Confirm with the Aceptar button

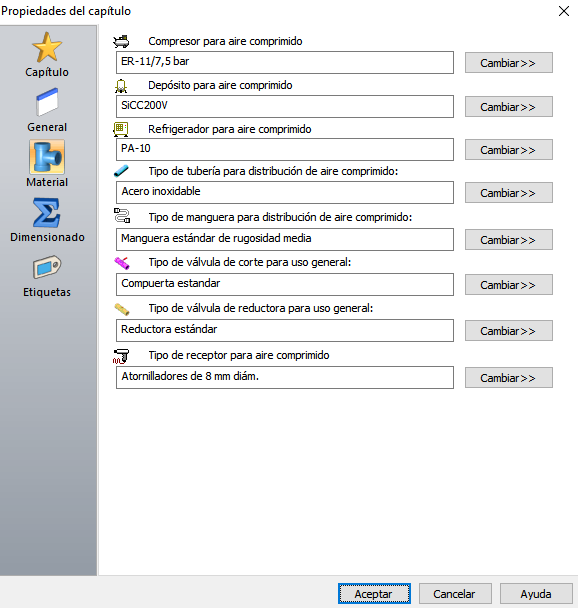coord(374,594)
